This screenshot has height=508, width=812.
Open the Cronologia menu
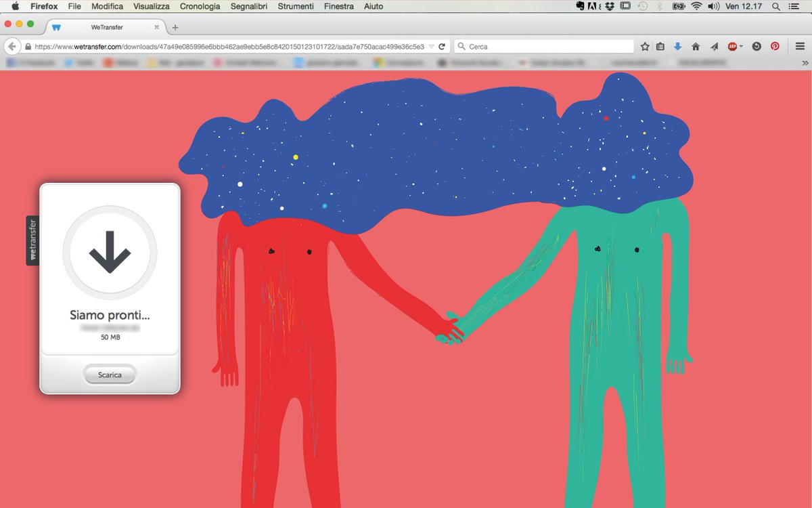[x=200, y=6]
